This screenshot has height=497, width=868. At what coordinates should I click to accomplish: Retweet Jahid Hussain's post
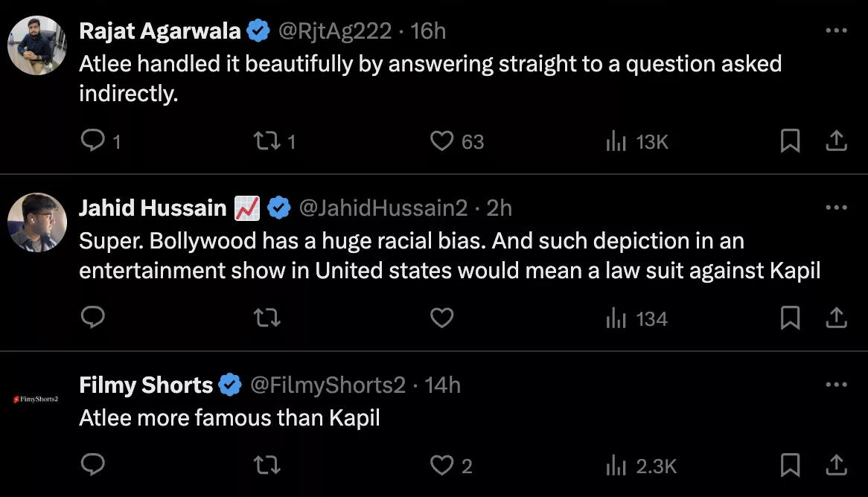click(267, 318)
